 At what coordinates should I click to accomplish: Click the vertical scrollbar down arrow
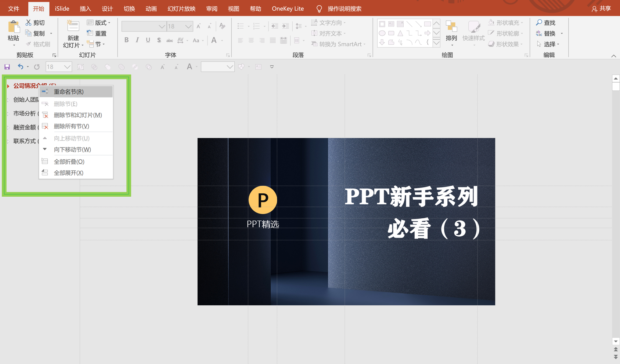616,341
